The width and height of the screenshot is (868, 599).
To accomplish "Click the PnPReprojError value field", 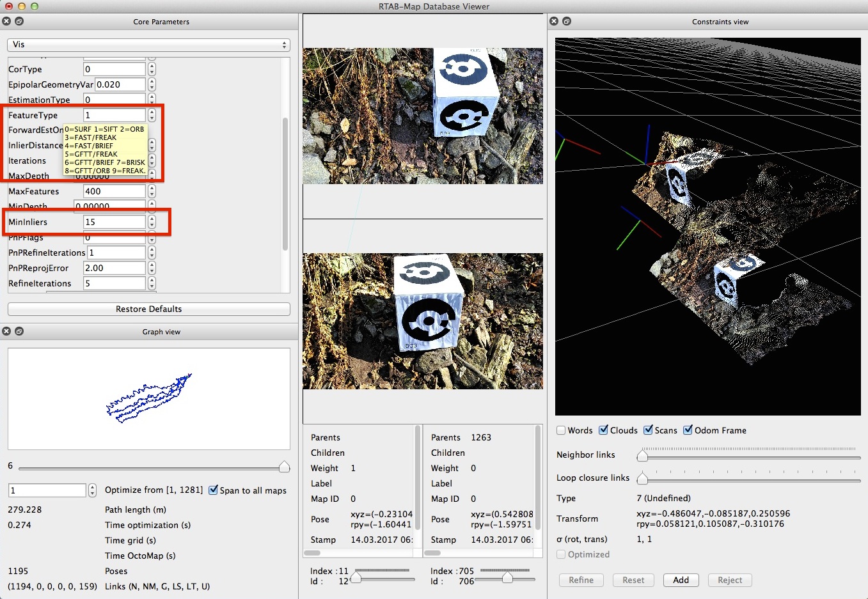I will pyautogui.click(x=114, y=268).
